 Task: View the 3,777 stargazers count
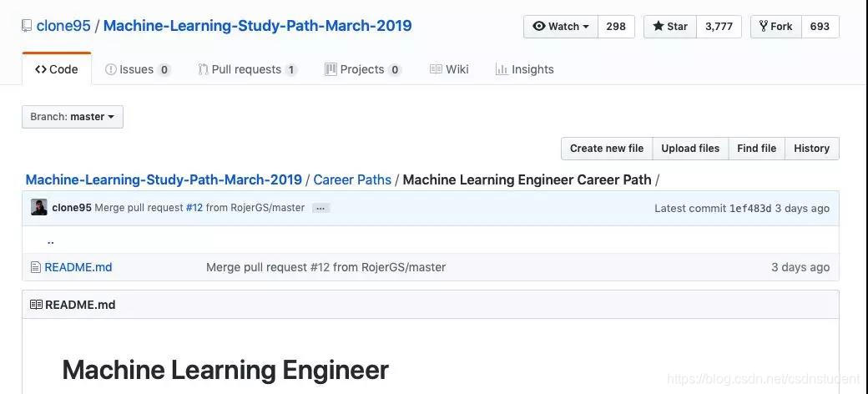pyautogui.click(x=719, y=27)
